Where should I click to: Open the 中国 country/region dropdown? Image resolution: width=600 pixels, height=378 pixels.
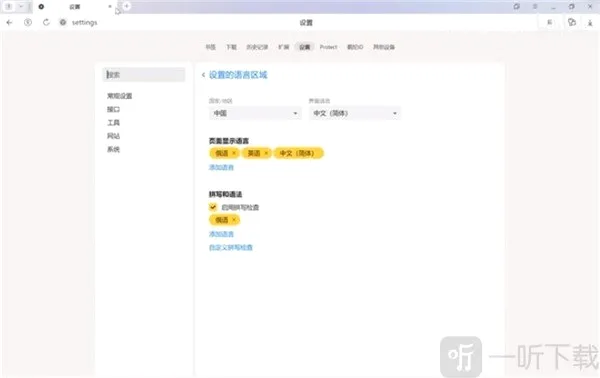click(255, 113)
